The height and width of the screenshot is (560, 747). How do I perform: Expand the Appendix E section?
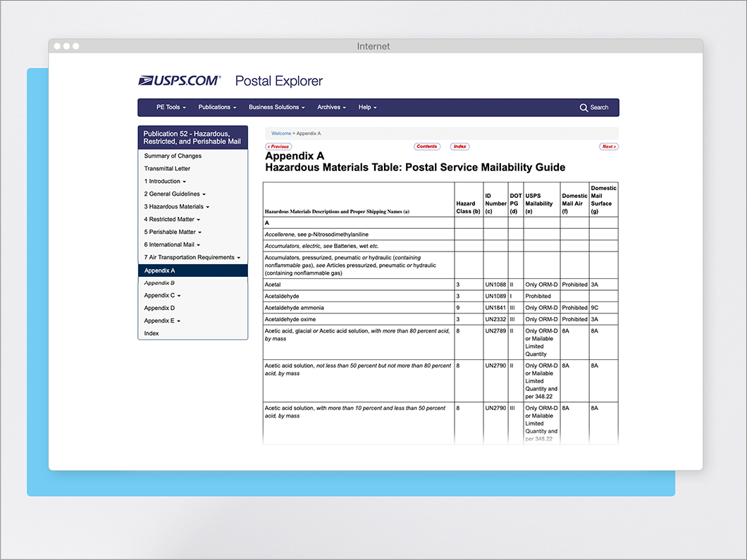[162, 321]
